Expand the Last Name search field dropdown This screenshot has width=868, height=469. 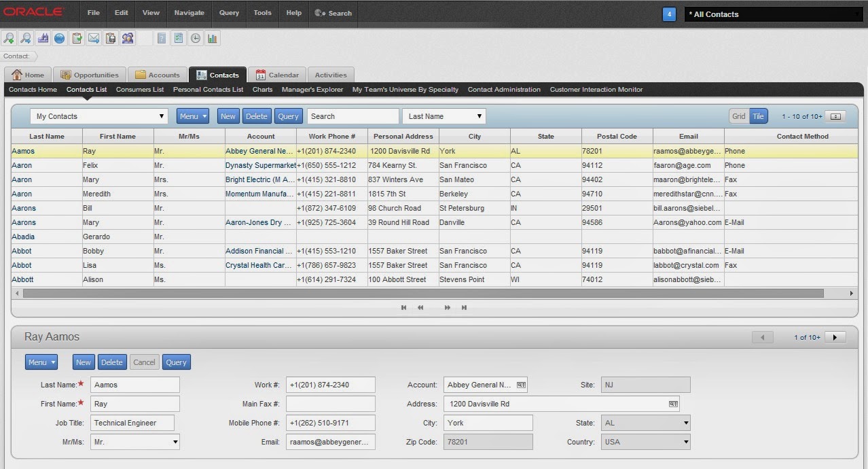pyautogui.click(x=478, y=116)
